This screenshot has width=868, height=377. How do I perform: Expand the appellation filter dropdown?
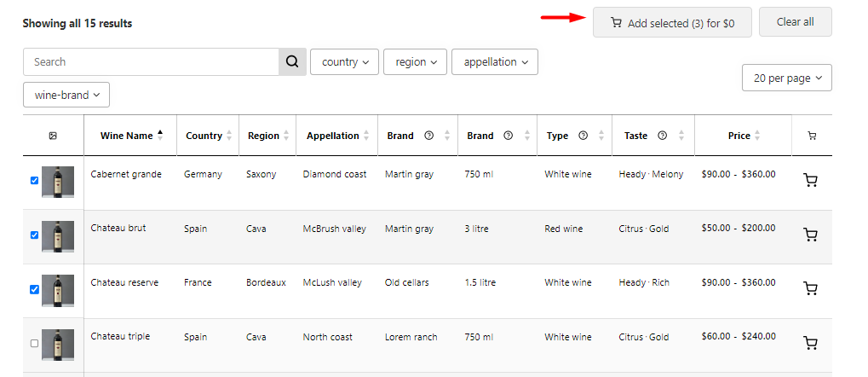click(x=494, y=61)
